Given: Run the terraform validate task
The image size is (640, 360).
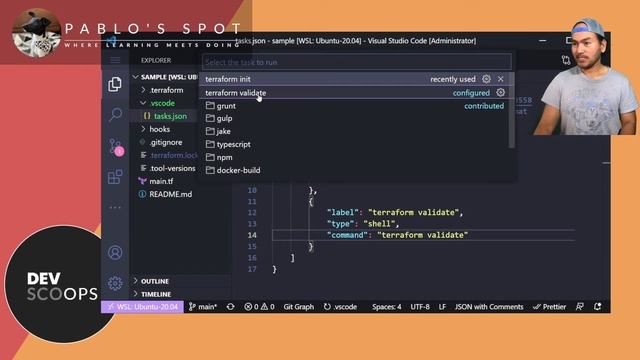Looking at the screenshot, I should 355,93.
